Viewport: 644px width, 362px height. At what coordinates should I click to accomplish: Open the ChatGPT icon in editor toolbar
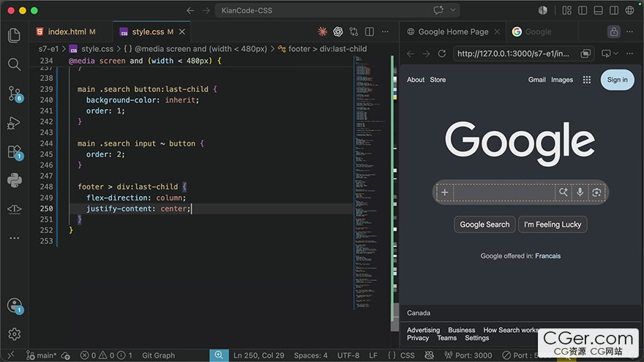click(x=338, y=31)
